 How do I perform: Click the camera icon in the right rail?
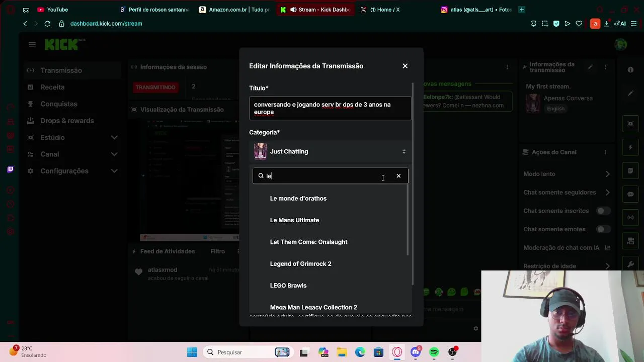[x=630, y=241]
